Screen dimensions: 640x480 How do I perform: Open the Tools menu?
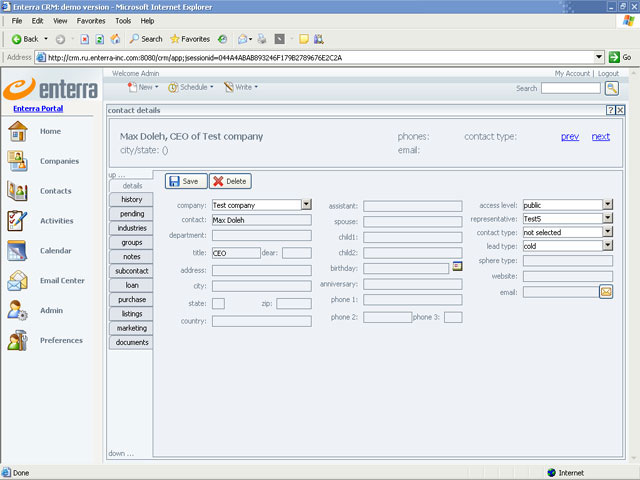pos(123,21)
